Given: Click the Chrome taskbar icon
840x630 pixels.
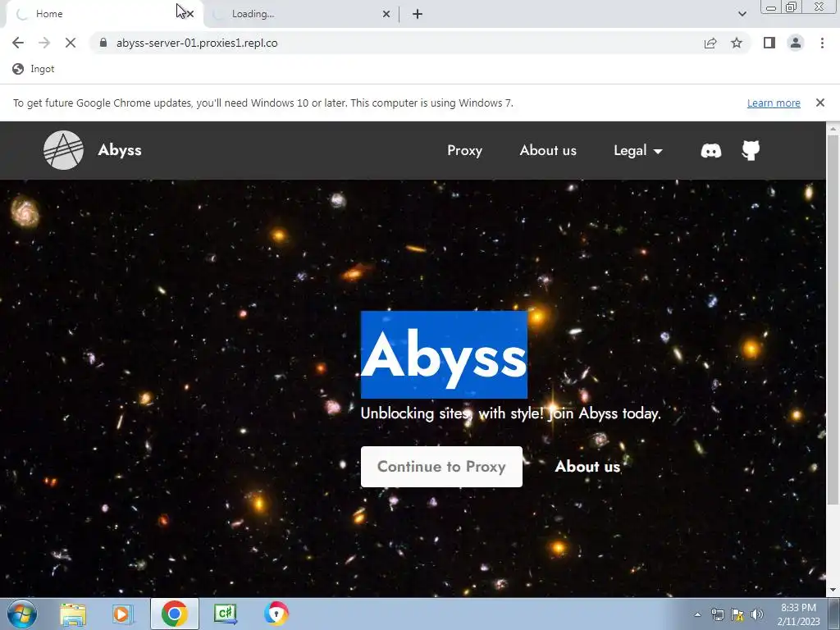Looking at the screenshot, I should click(x=174, y=614).
